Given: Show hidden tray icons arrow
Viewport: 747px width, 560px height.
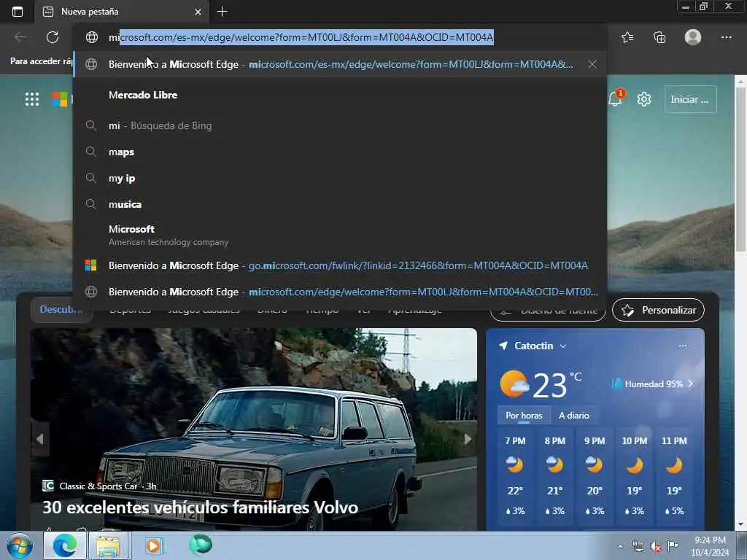Looking at the screenshot, I should 620,546.
